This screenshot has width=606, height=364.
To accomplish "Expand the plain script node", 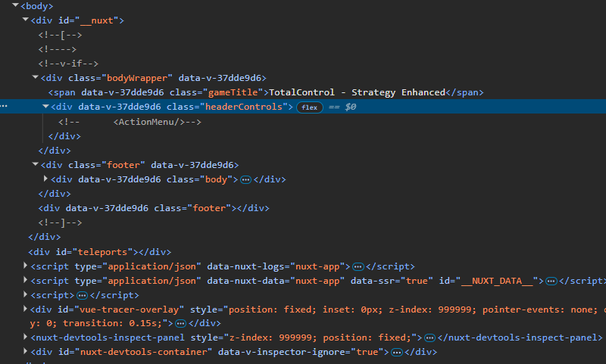I will point(26,294).
